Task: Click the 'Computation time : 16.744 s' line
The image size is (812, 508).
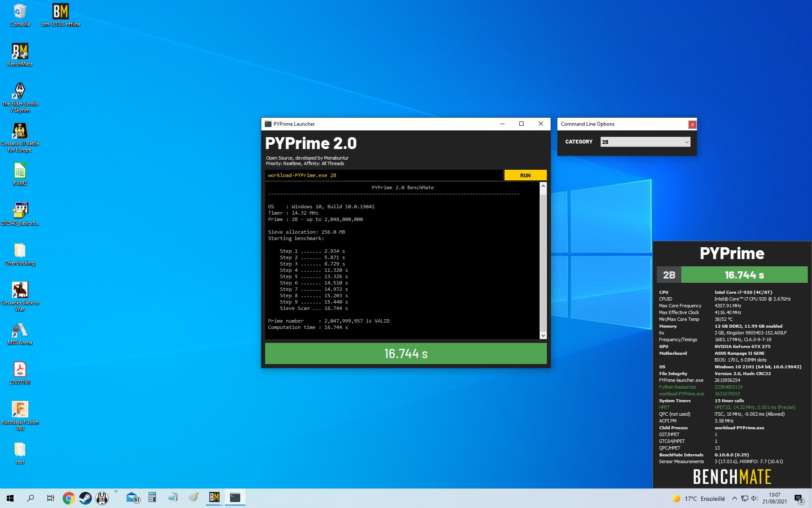Action: [308, 327]
